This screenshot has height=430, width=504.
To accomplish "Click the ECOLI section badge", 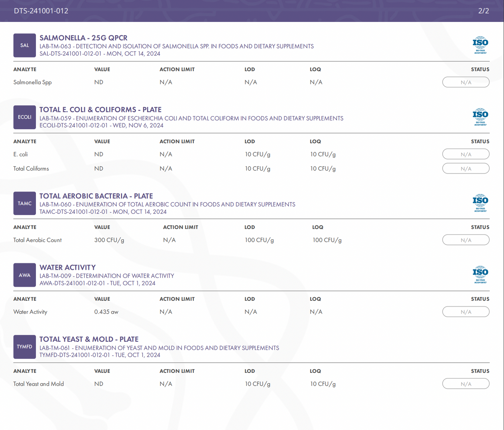I will tap(24, 117).
